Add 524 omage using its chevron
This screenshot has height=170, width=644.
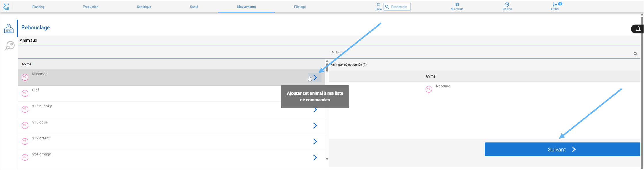point(315,158)
